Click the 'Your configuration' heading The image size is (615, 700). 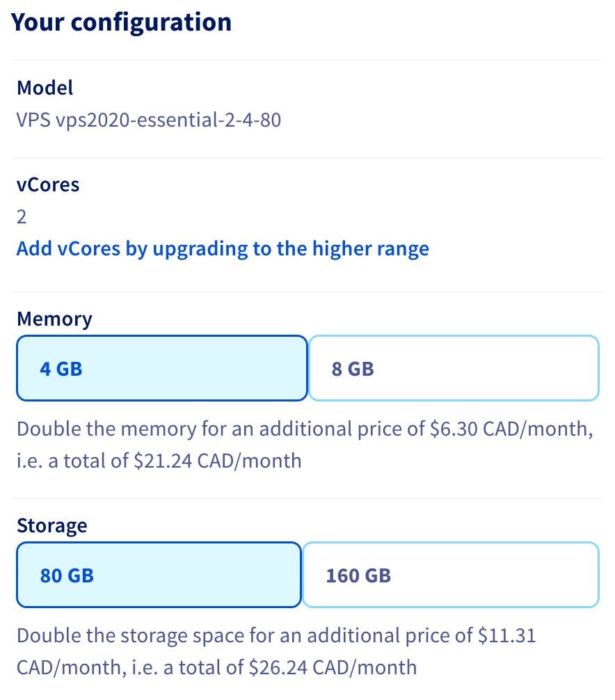coord(122,22)
